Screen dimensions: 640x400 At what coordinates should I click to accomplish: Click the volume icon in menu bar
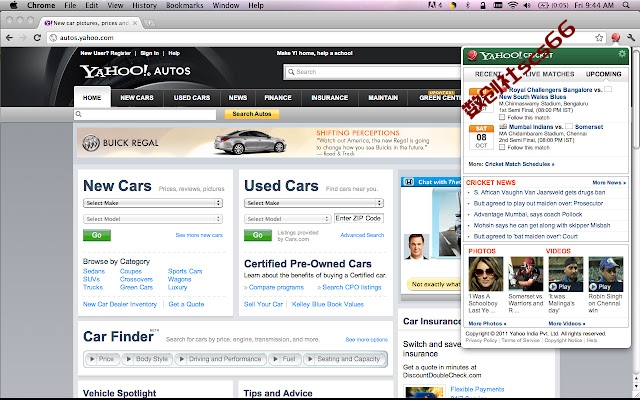coord(527,5)
